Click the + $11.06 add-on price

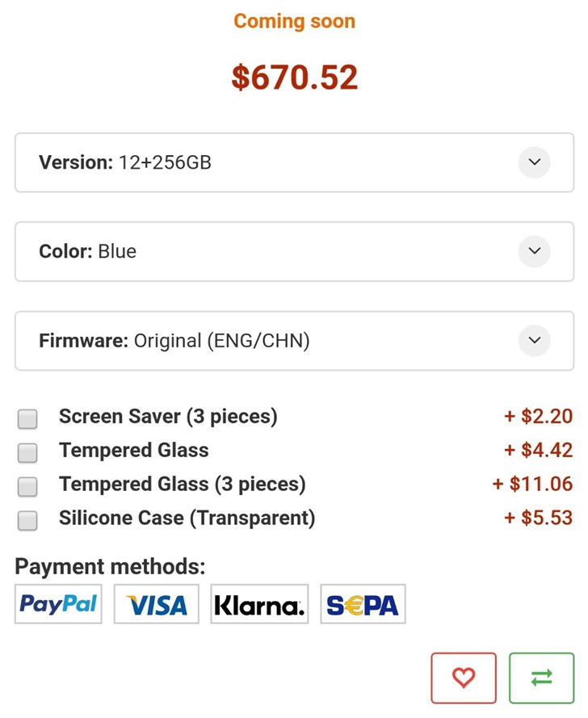(532, 484)
